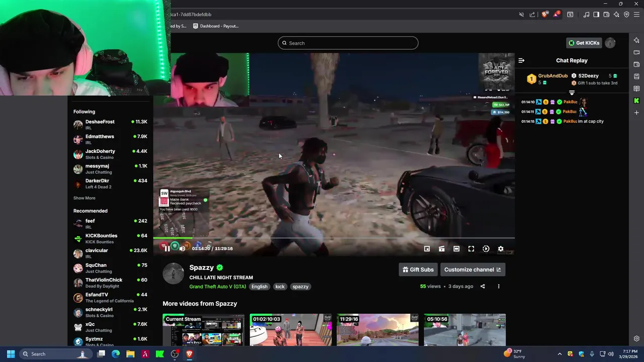The width and height of the screenshot is (644, 362).
Task: Open Spazzy channel avatar
Action: tap(174, 274)
